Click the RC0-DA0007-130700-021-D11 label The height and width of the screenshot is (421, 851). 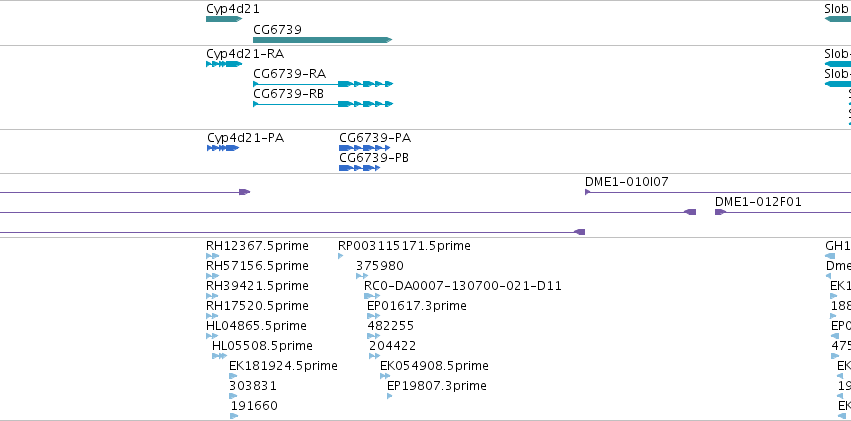[463, 286]
